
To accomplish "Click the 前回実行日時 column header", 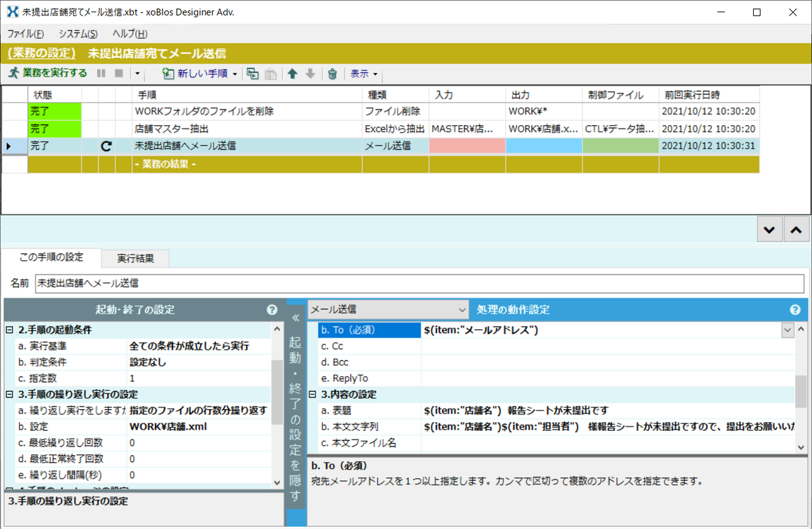I will pyautogui.click(x=708, y=95).
